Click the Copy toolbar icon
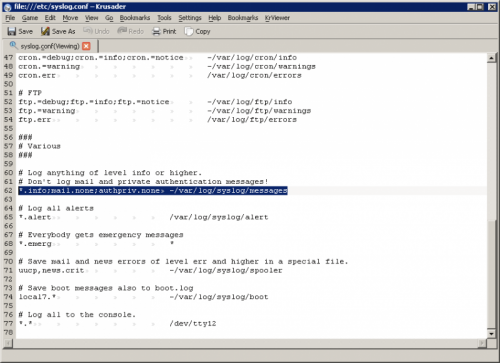The width and height of the screenshot is (500, 363). 189,31
